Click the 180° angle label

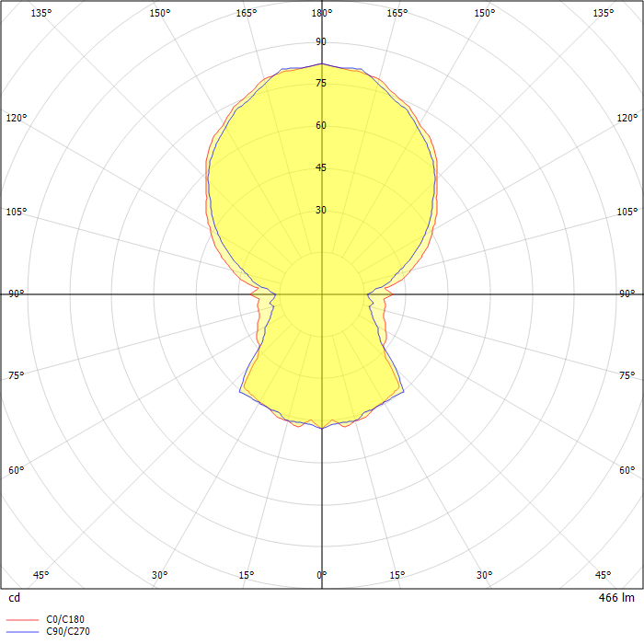[x=322, y=13]
